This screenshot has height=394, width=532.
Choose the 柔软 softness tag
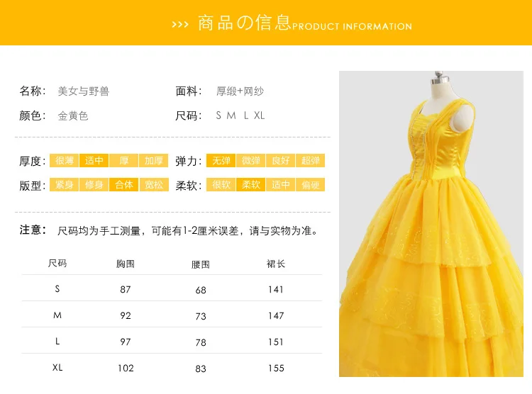click(x=250, y=185)
